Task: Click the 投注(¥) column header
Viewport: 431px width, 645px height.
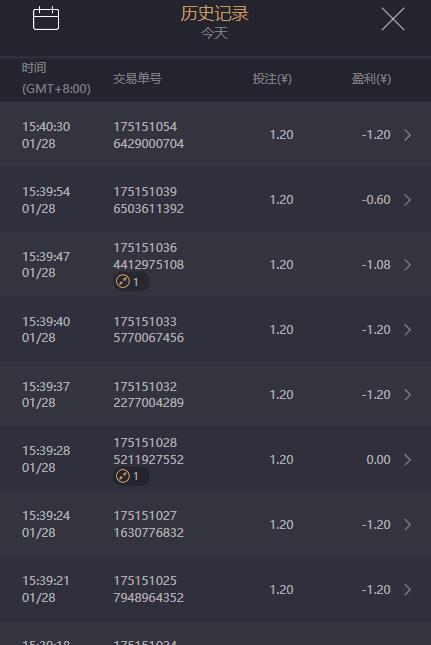Action: click(272, 79)
